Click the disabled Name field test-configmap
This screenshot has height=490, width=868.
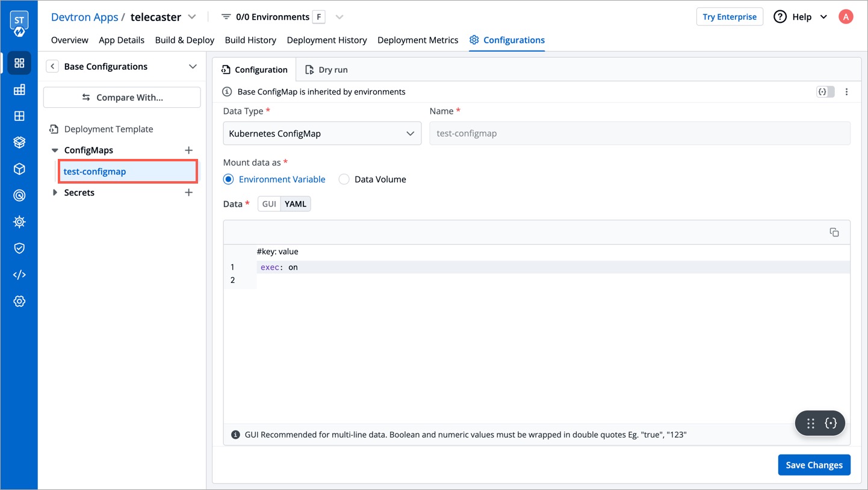click(639, 134)
